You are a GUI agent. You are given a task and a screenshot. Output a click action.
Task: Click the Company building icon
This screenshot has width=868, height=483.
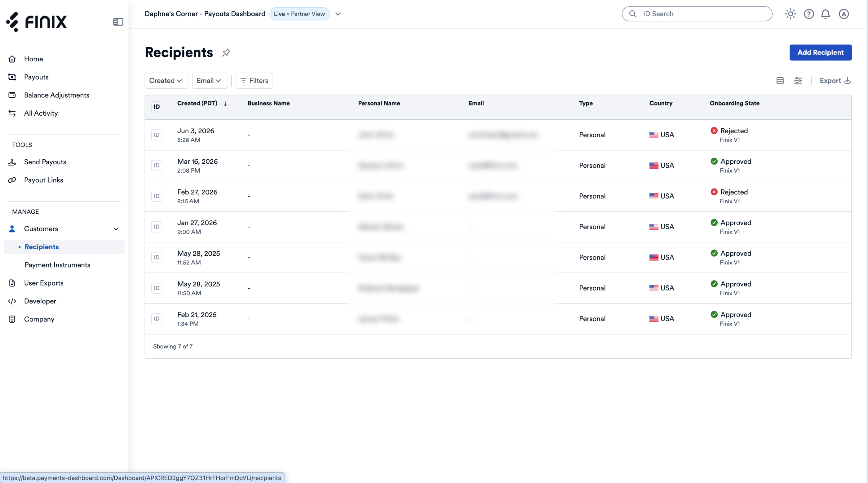(12, 319)
